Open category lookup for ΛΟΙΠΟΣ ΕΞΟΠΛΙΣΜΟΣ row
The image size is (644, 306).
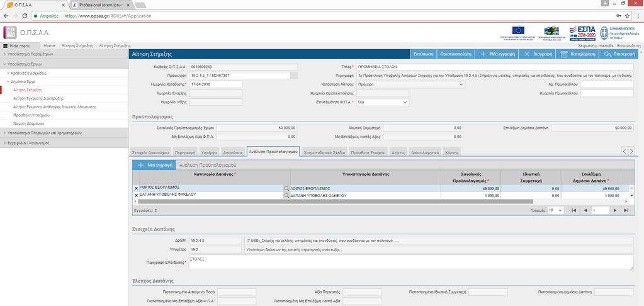click(286, 188)
